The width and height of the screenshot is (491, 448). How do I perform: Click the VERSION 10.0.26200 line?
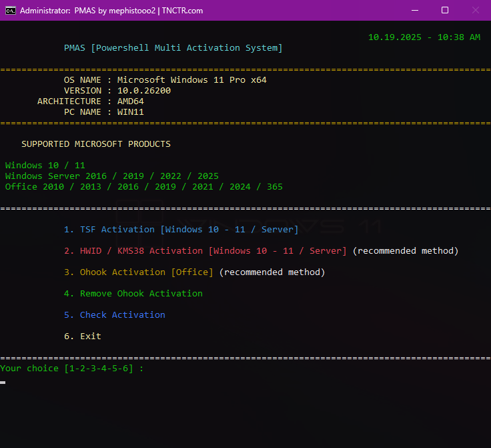[117, 91]
